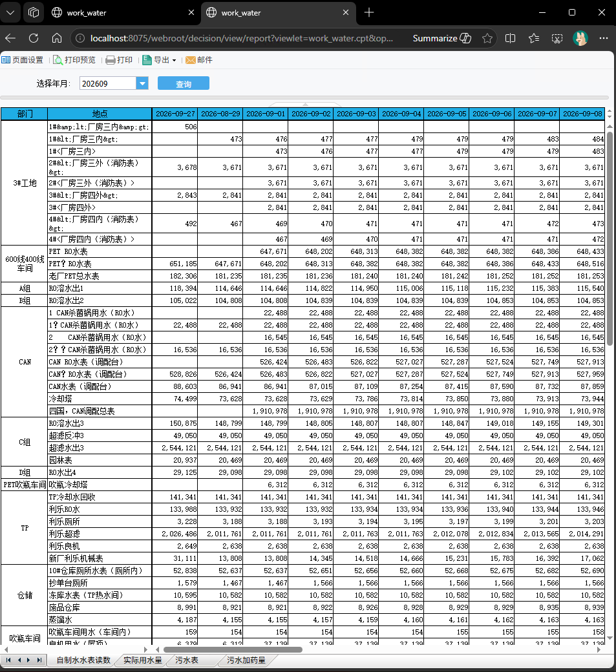Switch to 自制水水表读数 sheet tab
Screen dimensions: 616x672
click(83, 660)
